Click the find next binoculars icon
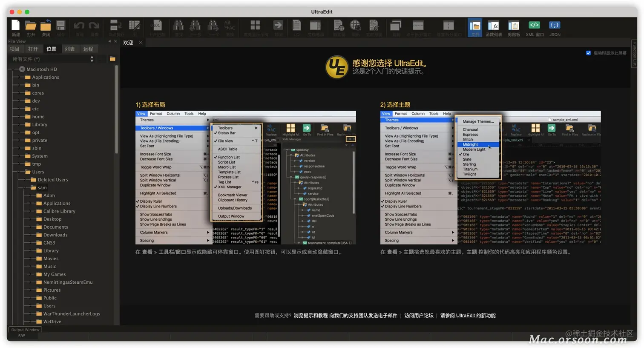Screen dimensions: 644x348 [213, 25]
